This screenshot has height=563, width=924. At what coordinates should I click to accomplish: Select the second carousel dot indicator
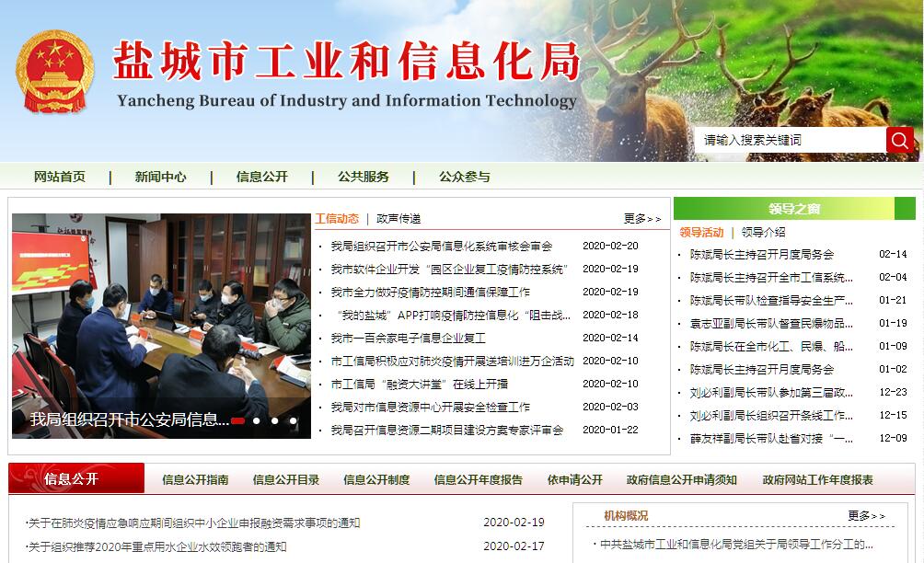[256, 421]
